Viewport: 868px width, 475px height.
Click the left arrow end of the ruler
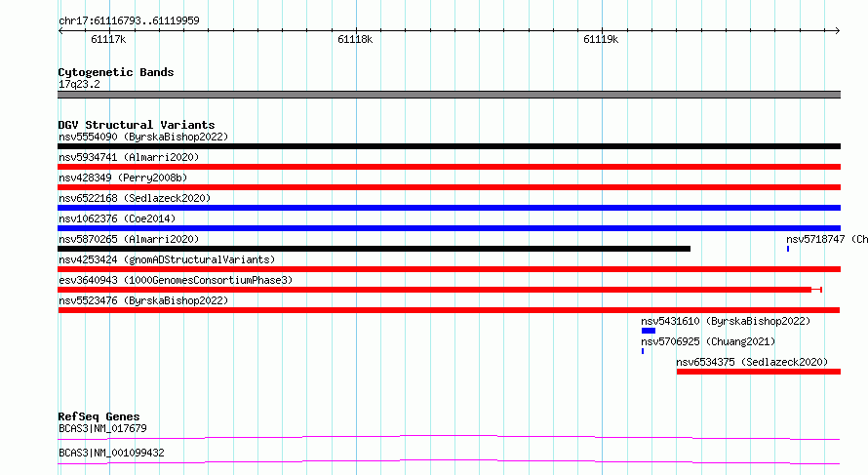coord(60,31)
